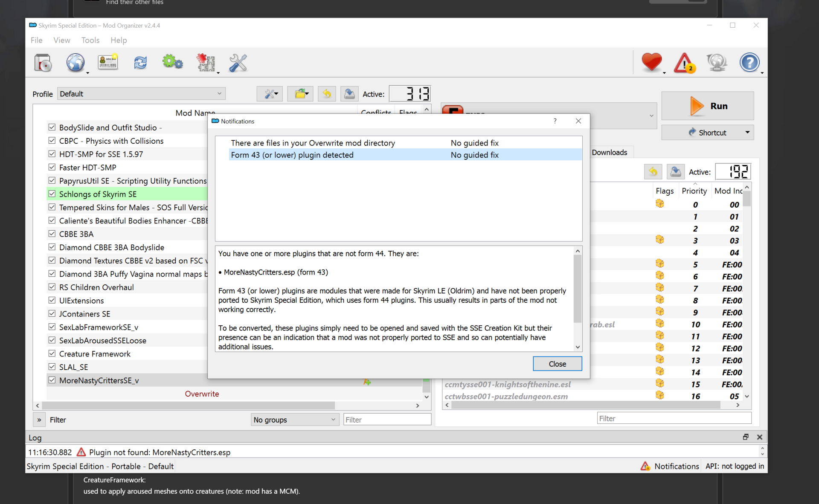The image size is (819, 504).
Task: Open the File menu
Action: [37, 40]
